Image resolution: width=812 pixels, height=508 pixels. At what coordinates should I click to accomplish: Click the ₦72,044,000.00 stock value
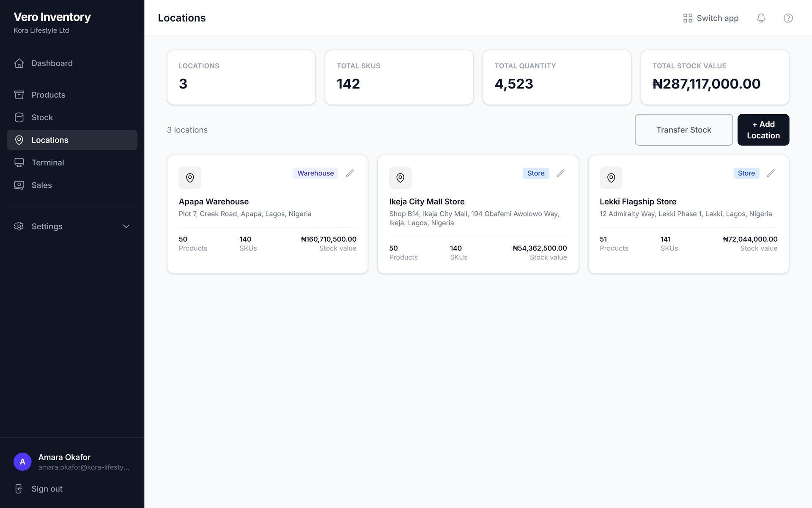[x=750, y=239]
